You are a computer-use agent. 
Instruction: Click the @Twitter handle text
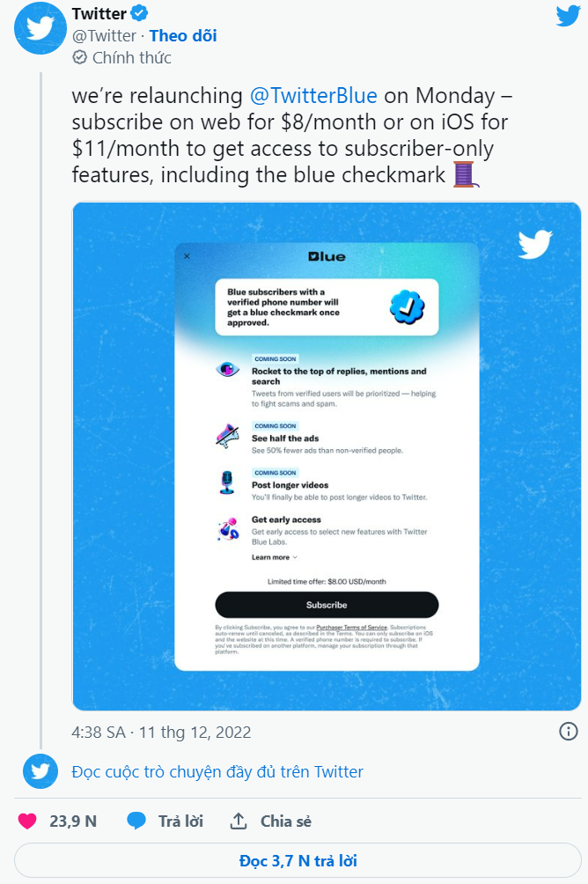pyautogui.click(x=104, y=35)
